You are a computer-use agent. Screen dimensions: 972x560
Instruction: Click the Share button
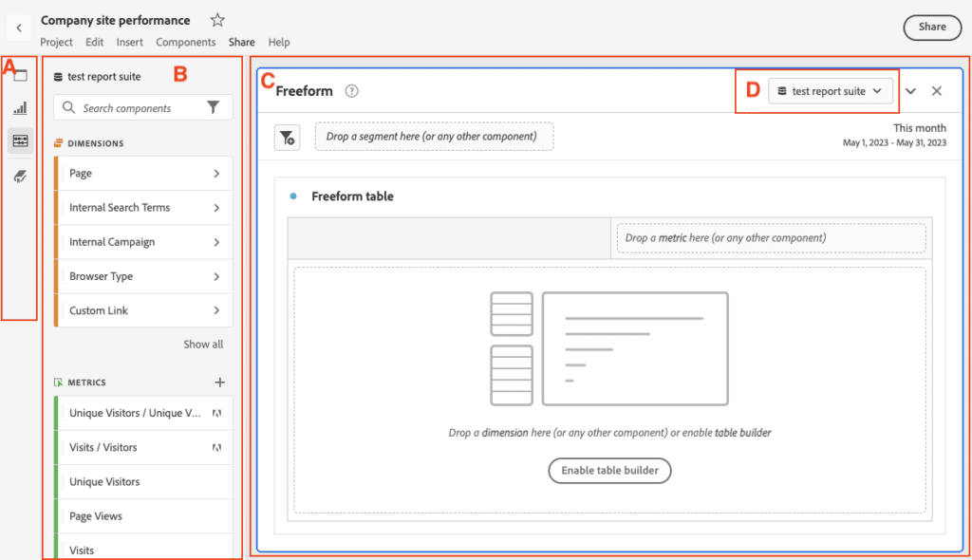[931, 27]
